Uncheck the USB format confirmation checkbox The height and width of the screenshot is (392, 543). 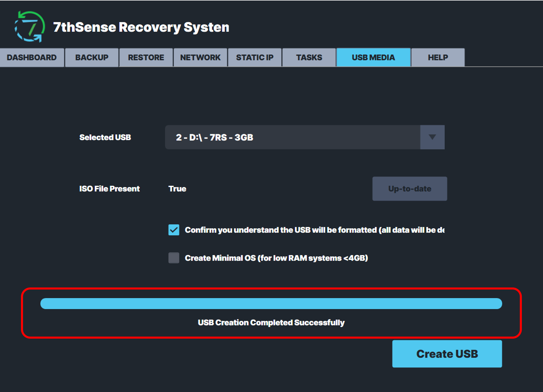(x=174, y=230)
